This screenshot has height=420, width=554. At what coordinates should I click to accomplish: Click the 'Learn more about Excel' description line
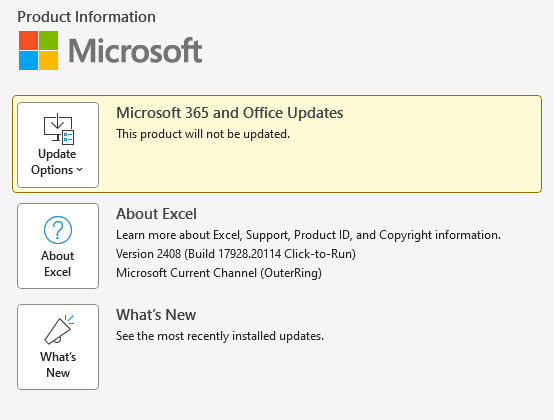(x=308, y=235)
